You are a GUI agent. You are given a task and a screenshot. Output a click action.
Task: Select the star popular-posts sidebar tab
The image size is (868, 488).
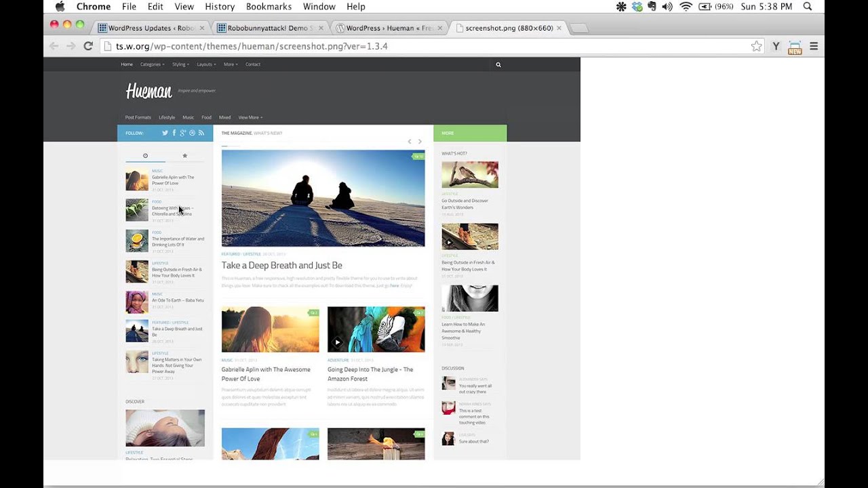pyautogui.click(x=184, y=156)
